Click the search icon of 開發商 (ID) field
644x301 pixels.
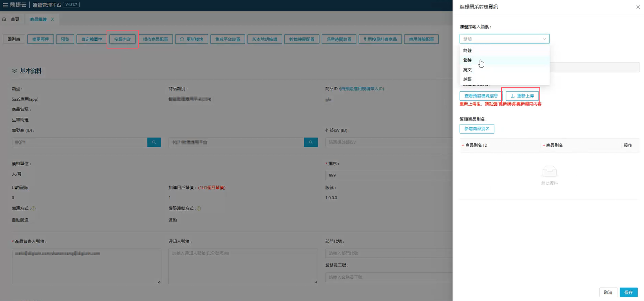pos(154,142)
